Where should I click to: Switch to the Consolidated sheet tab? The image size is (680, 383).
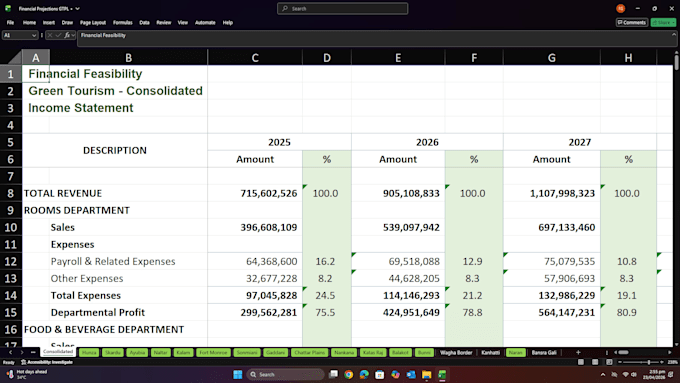click(x=58, y=352)
